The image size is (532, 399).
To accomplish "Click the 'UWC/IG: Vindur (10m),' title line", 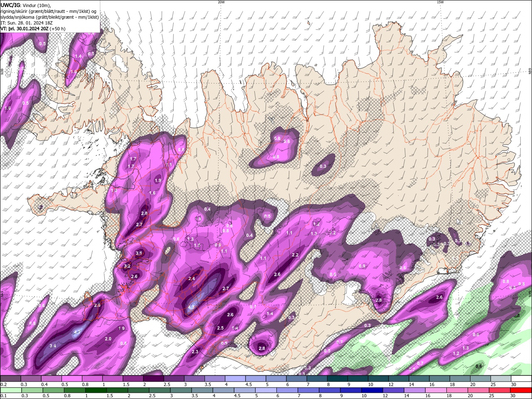I will pyautogui.click(x=26, y=5).
